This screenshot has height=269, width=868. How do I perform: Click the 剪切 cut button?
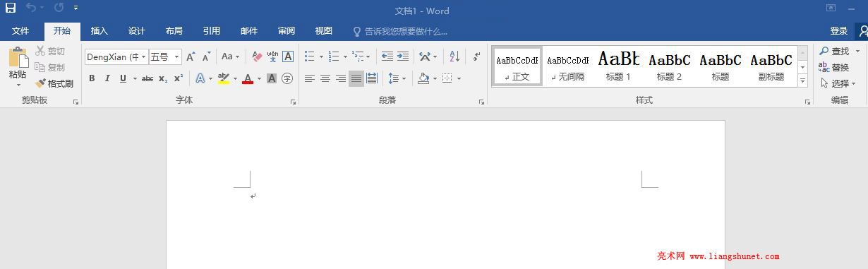pyautogui.click(x=51, y=51)
